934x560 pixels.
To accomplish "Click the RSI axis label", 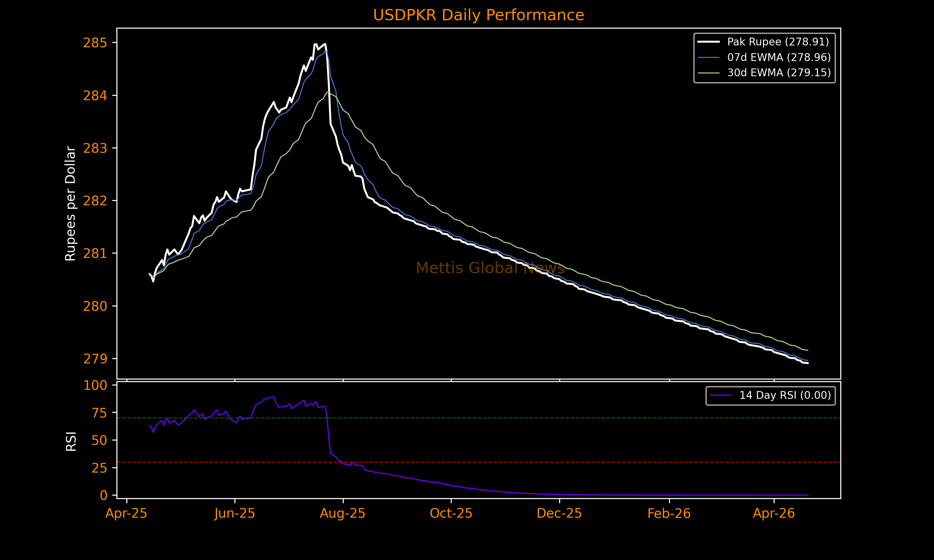I will 71,441.
